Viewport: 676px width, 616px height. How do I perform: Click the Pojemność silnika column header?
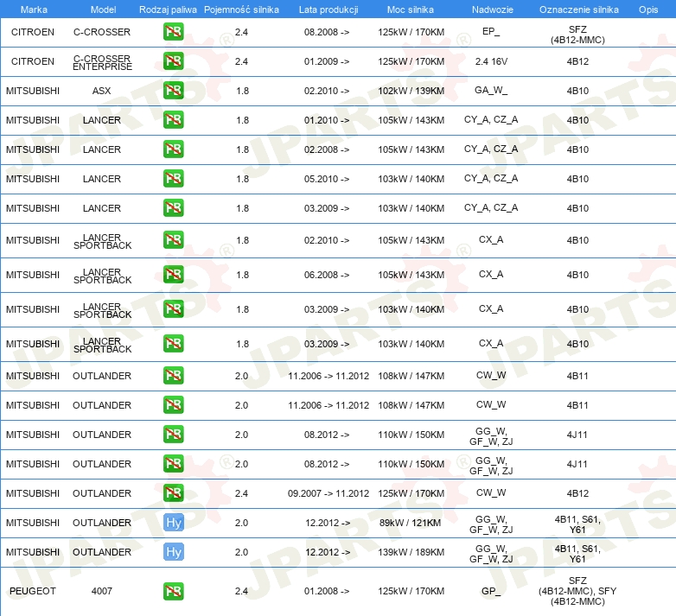point(241,10)
